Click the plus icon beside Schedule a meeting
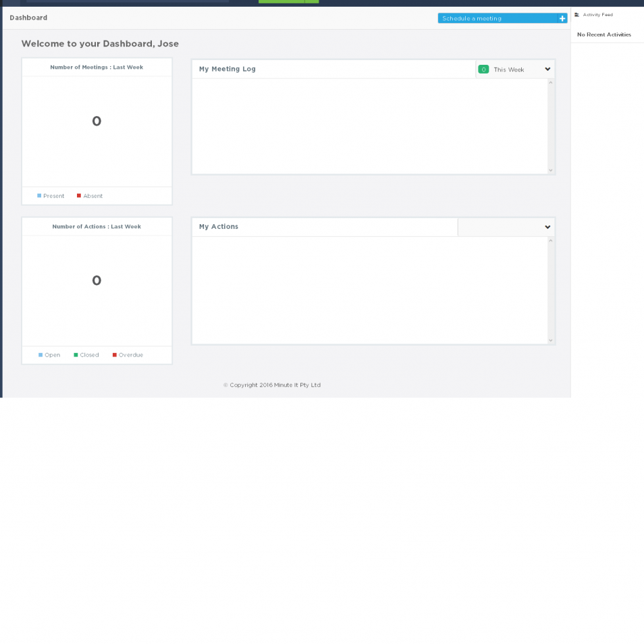The height and width of the screenshot is (644, 644). pos(562,18)
